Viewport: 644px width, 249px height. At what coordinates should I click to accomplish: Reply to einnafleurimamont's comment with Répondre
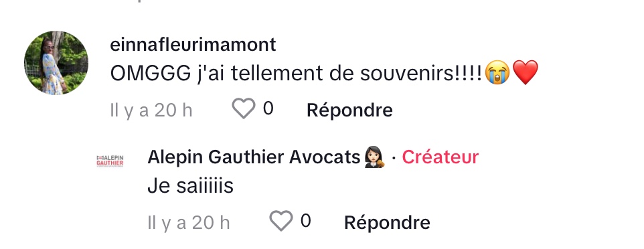point(349,110)
